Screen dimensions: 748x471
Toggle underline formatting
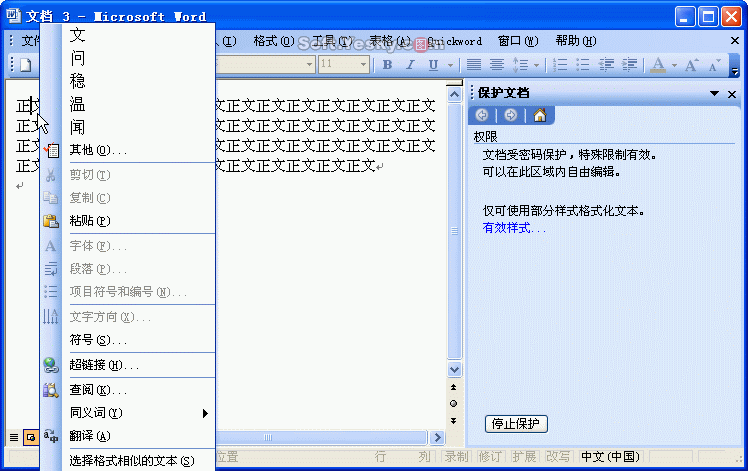[x=433, y=65]
